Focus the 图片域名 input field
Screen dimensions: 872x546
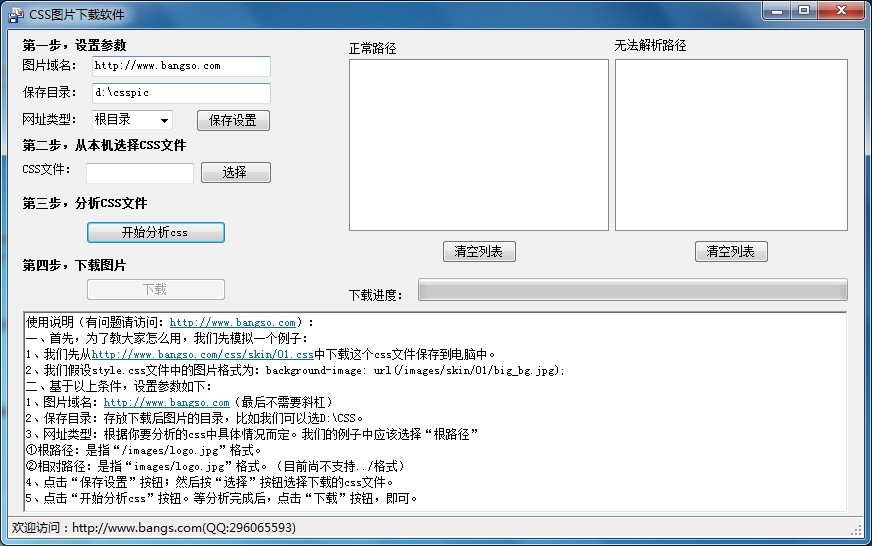[x=180, y=66]
